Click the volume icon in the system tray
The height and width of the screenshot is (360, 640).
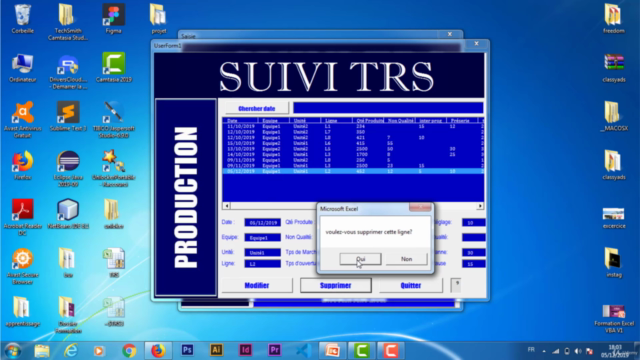click(x=578, y=351)
